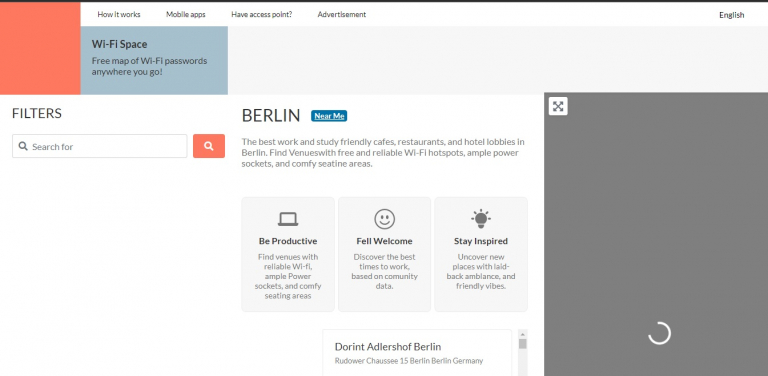Click 'Uncover new places' description text

[481, 271]
